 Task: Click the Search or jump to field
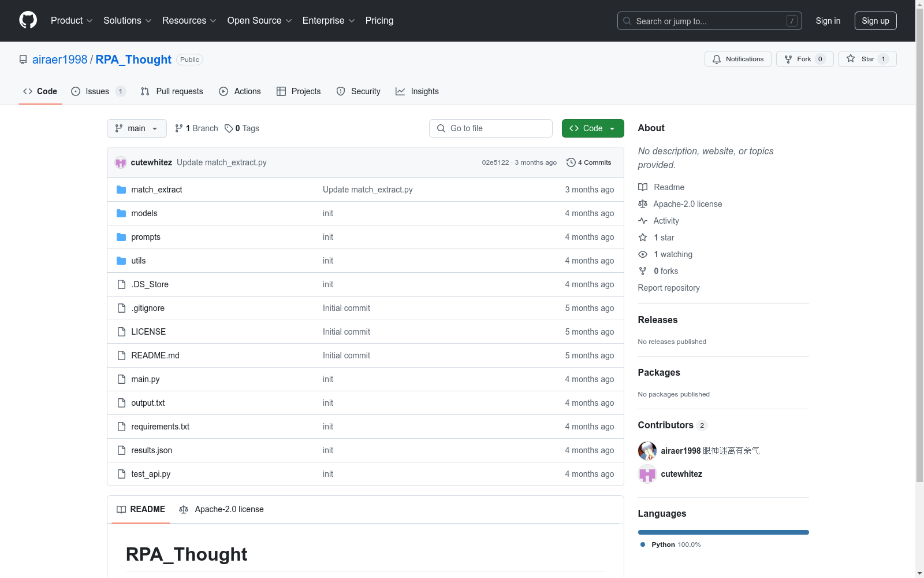710,21
